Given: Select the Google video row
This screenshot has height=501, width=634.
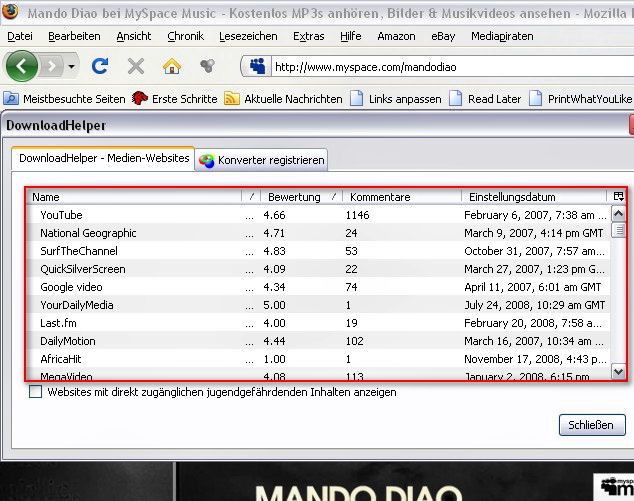Looking at the screenshot, I should coord(318,287).
